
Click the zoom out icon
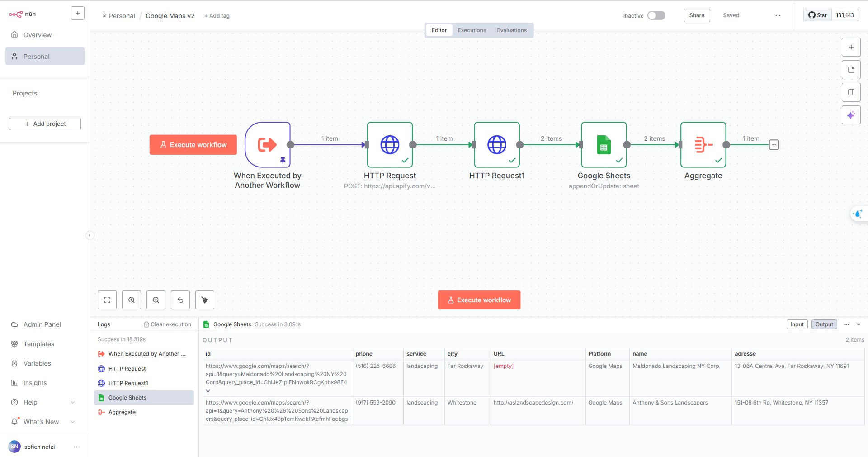(x=156, y=300)
